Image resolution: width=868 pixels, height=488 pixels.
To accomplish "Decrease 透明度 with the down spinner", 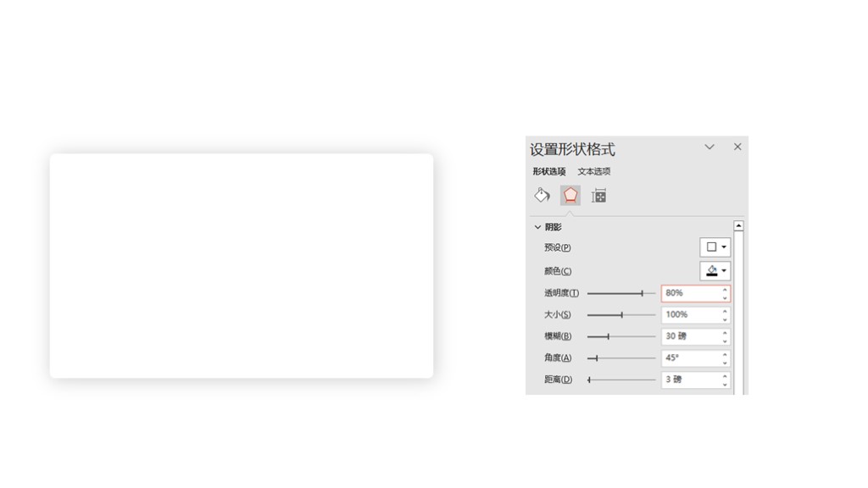I will 725,297.
